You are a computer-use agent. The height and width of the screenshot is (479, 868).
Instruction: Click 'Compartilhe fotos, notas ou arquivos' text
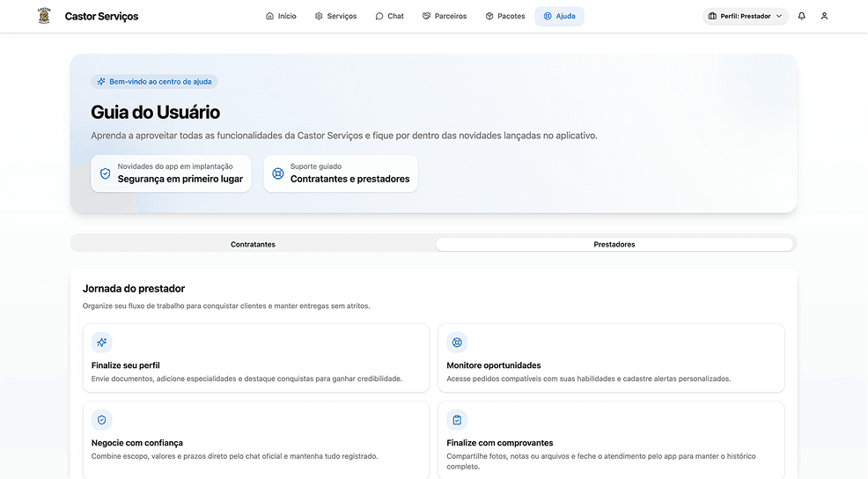click(601, 461)
